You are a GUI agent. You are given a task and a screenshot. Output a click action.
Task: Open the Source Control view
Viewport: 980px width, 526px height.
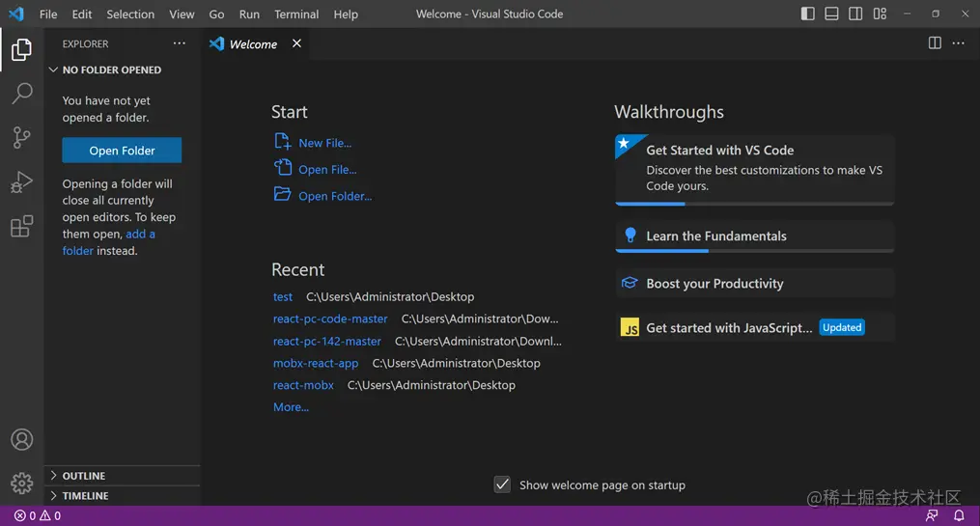click(x=21, y=138)
